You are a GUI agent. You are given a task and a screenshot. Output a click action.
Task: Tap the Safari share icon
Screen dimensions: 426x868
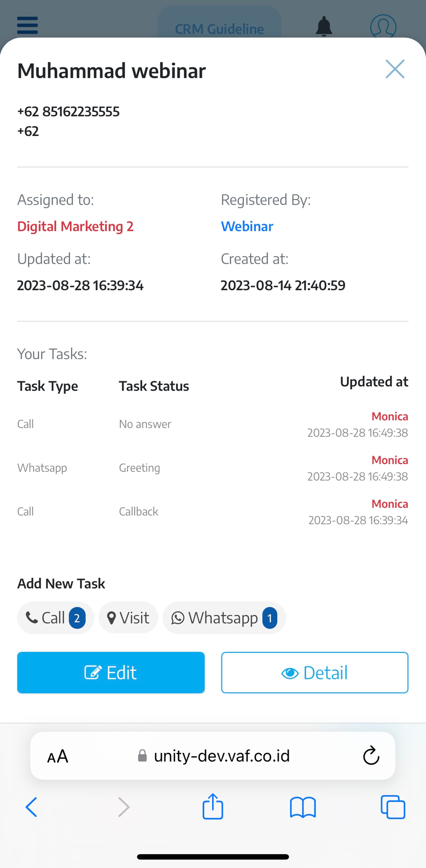pyautogui.click(x=213, y=806)
